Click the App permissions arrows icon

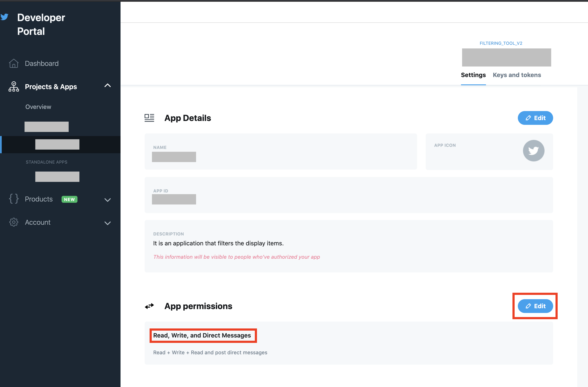tap(149, 306)
